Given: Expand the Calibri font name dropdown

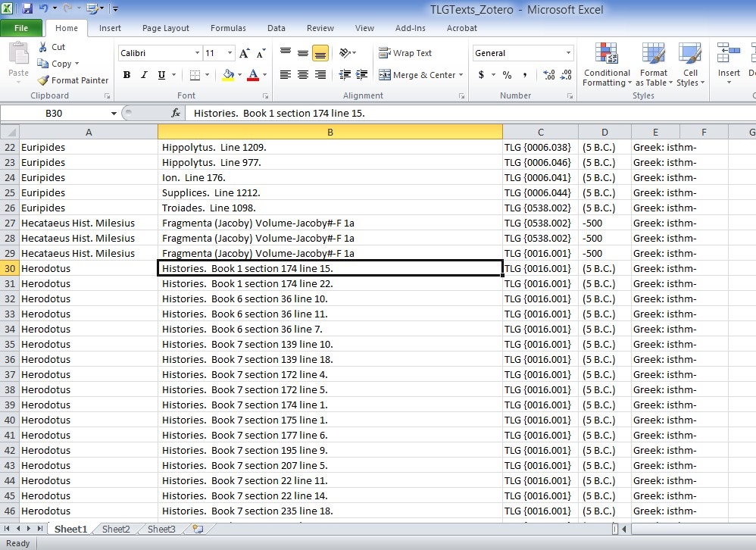Looking at the screenshot, I should click(197, 53).
